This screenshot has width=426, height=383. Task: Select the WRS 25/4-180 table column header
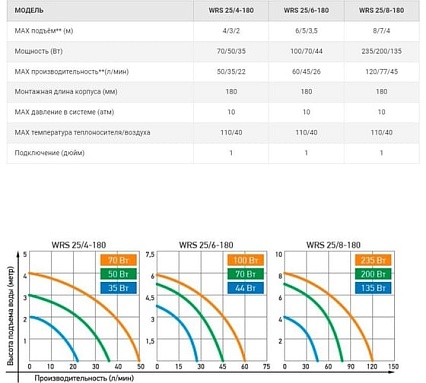pyautogui.click(x=231, y=10)
